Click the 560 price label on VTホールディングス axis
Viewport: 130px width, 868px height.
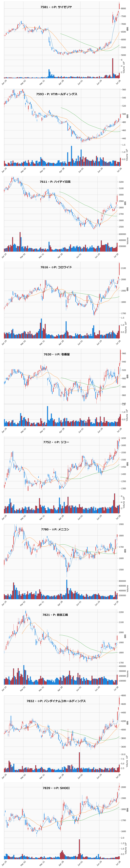point(124,90)
